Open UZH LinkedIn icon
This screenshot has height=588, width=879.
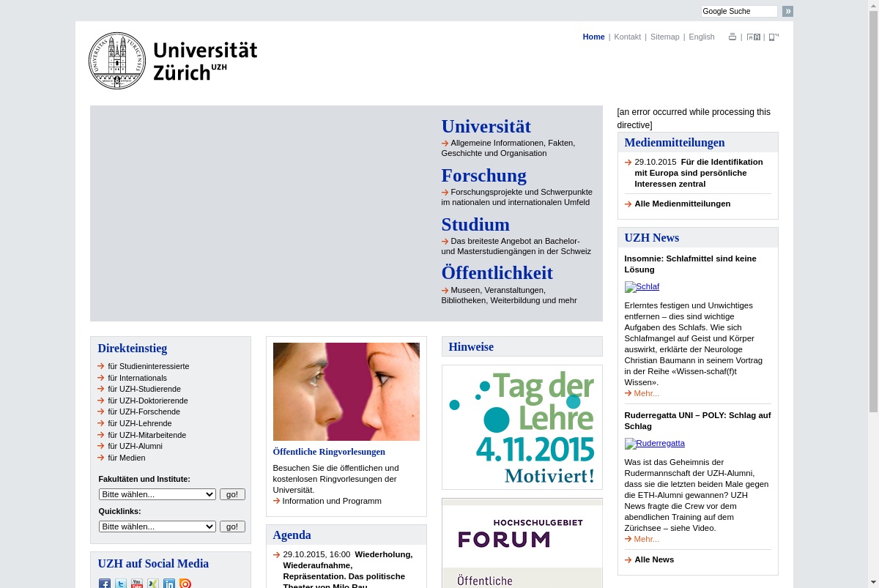click(169, 584)
